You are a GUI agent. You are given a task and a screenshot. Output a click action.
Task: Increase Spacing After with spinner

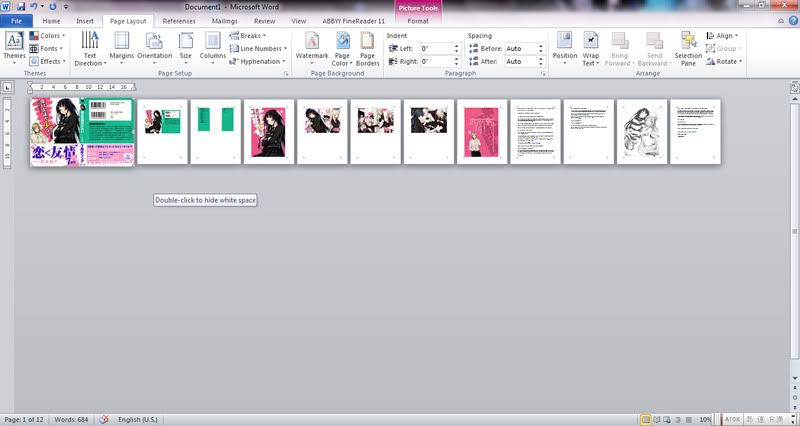541,59
